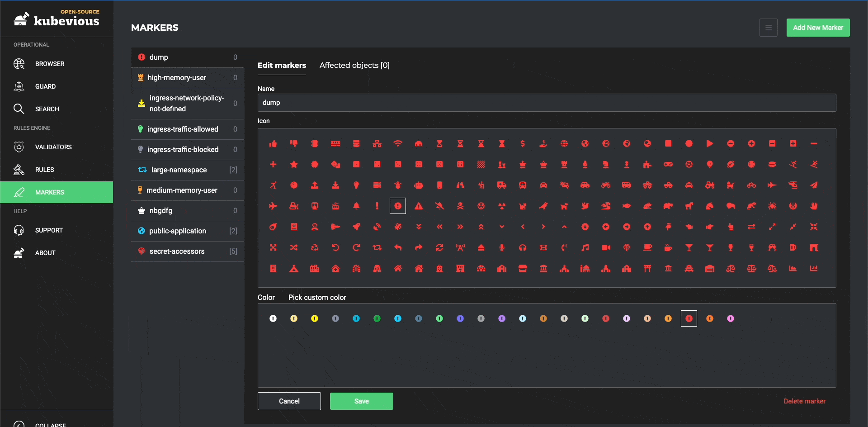Pick the shuffle arrows icon

coord(294,247)
